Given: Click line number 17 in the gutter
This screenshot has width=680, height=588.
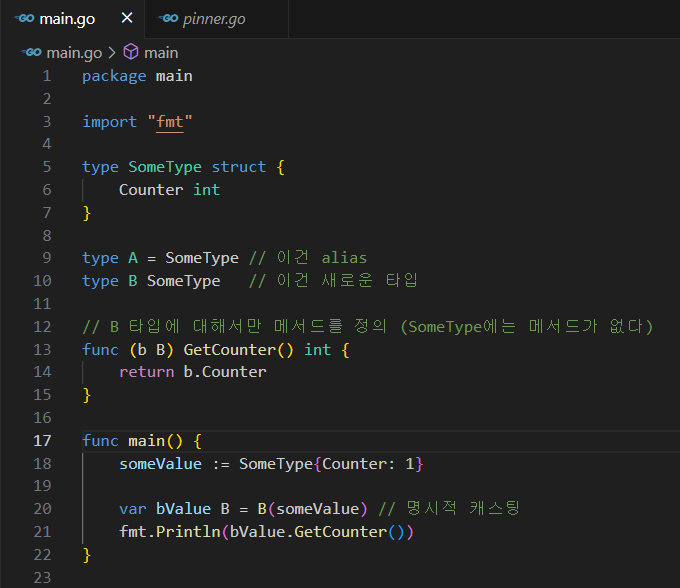Looking at the screenshot, I should click(x=42, y=441).
